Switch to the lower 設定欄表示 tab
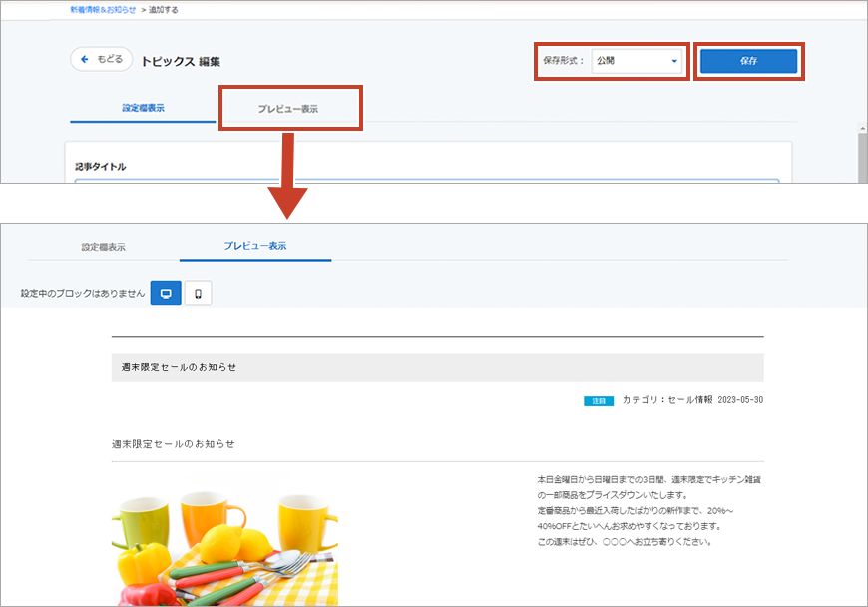Screen dimensions: 868x607 pyautogui.click(x=103, y=246)
